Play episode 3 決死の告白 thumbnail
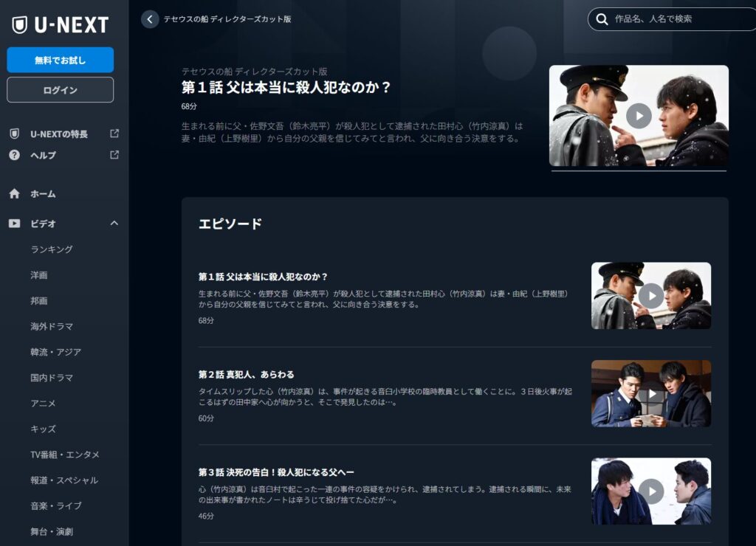 [x=651, y=491]
